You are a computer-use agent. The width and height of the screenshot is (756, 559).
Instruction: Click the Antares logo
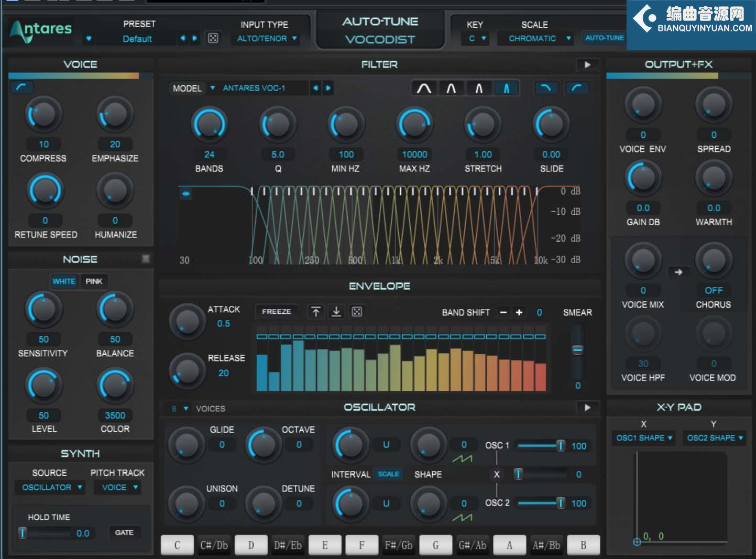[x=41, y=31]
